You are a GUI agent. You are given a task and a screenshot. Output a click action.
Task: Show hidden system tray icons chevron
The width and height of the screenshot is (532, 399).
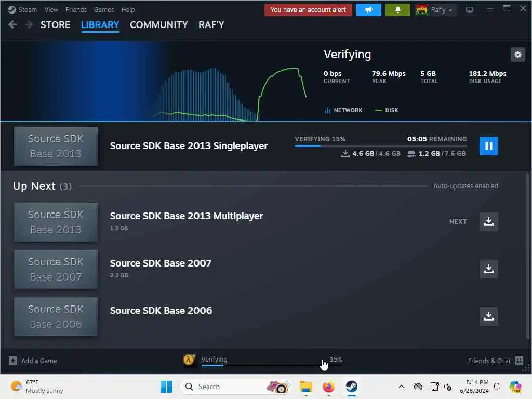point(402,387)
